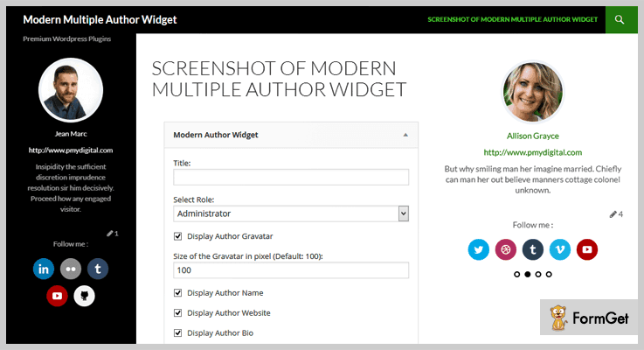Open Allison Grayce's YouTube icon
The height and width of the screenshot is (350, 644).
587,249
